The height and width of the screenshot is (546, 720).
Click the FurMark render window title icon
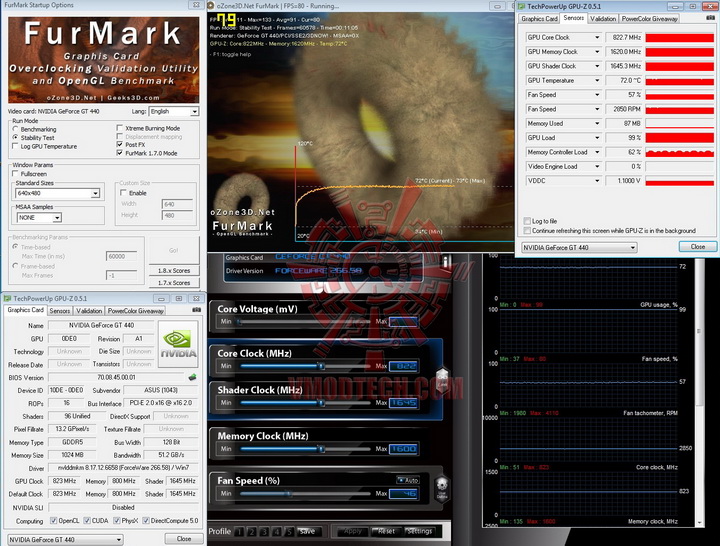tap(211, 6)
